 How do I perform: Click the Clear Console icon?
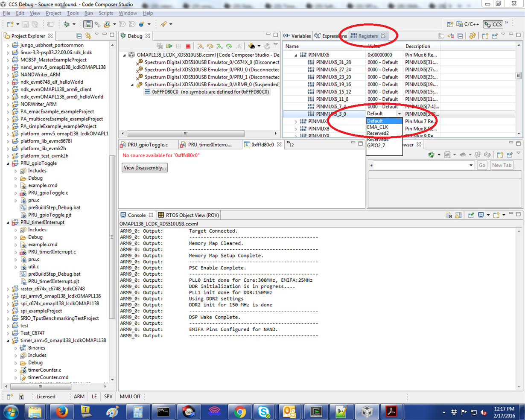pos(449,215)
